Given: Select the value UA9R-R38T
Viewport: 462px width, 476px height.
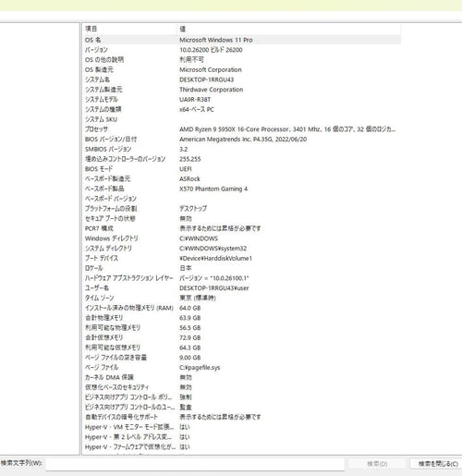Looking at the screenshot, I should [195, 100].
